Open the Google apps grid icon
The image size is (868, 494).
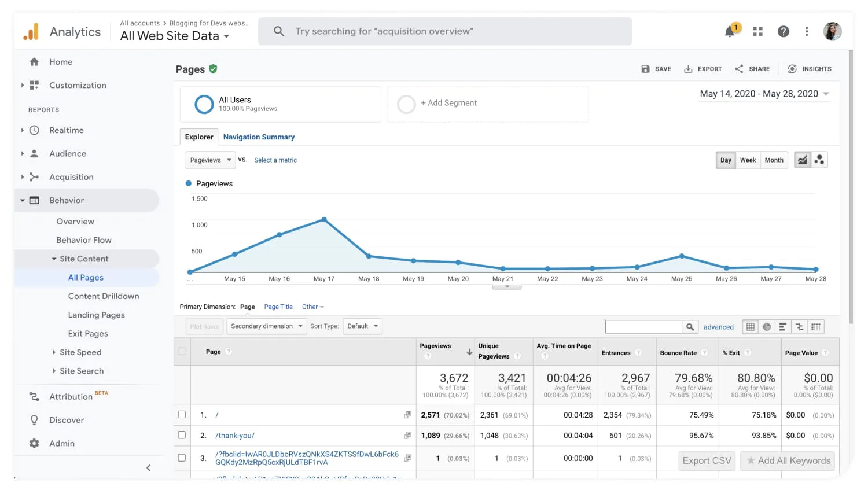click(x=757, y=31)
